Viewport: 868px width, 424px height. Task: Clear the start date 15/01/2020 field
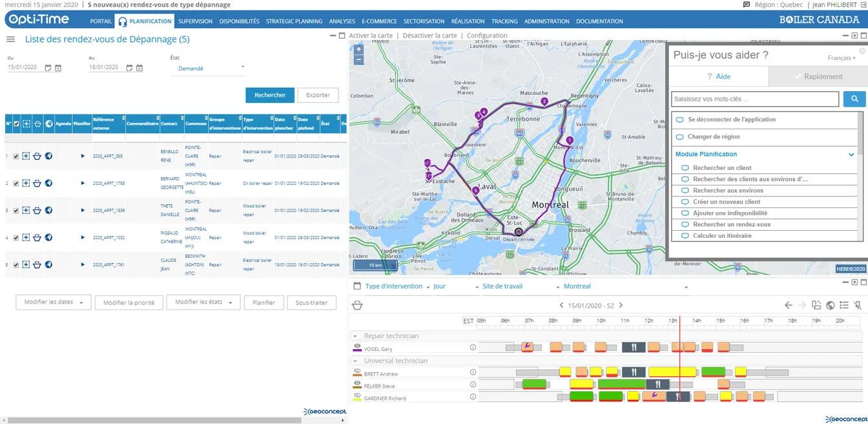click(58, 68)
